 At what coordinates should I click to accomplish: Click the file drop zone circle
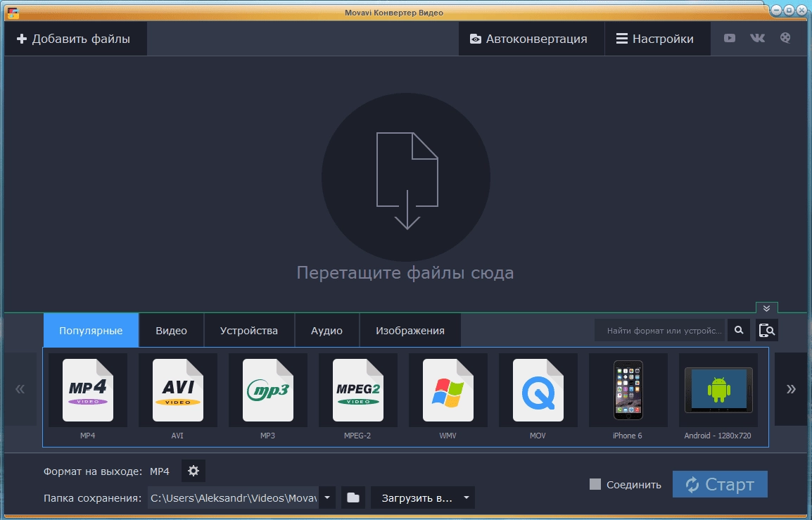pyautogui.click(x=406, y=177)
